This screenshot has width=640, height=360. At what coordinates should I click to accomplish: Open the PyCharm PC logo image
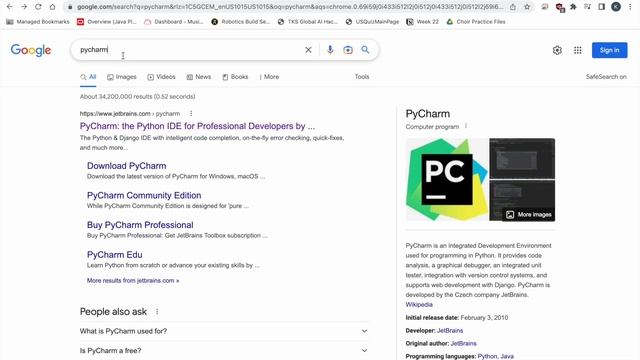(x=447, y=180)
